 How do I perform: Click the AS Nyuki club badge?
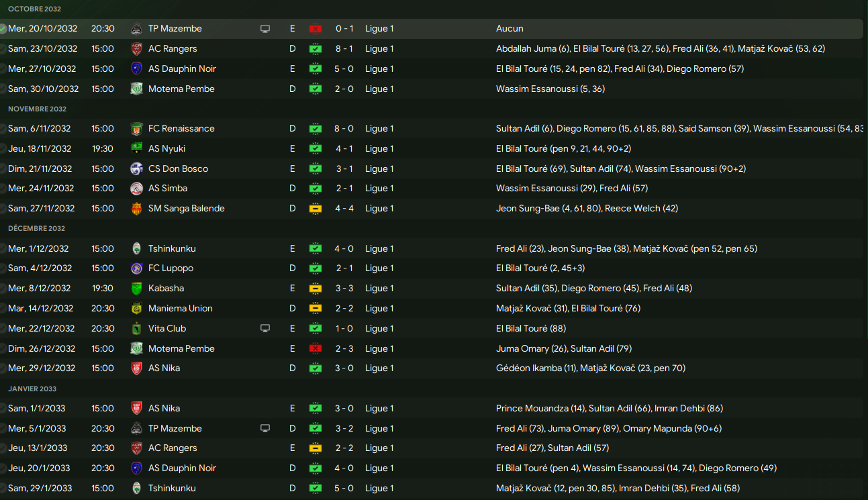136,149
